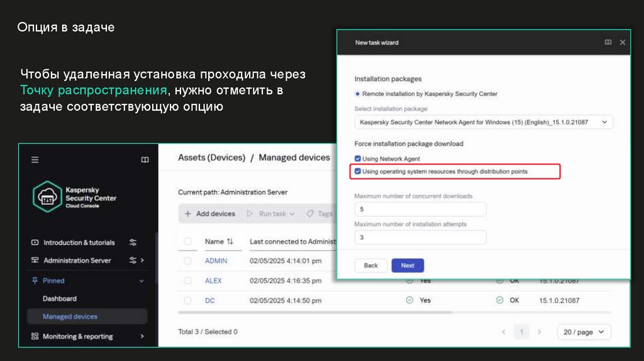This screenshot has width=644, height=361.
Task: Open Monitoring & reporting section
Action: pyautogui.click(x=77, y=336)
